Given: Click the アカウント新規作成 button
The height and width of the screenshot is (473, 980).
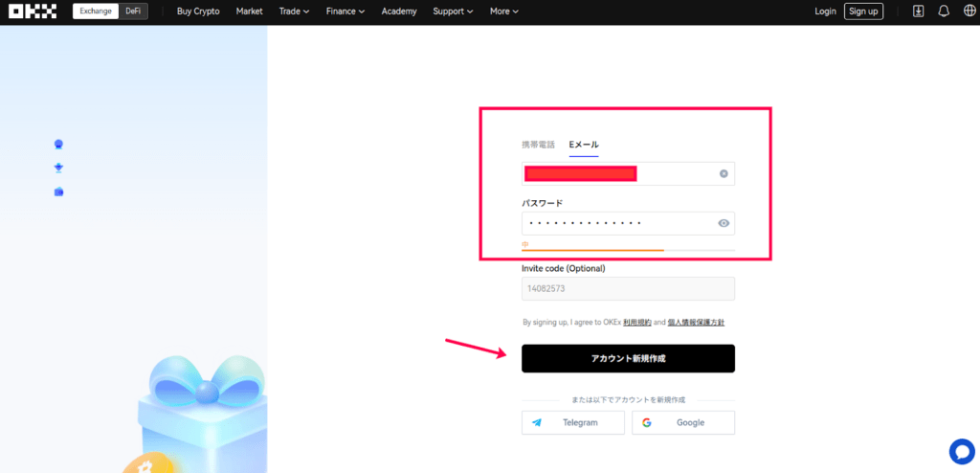Looking at the screenshot, I should (628, 358).
